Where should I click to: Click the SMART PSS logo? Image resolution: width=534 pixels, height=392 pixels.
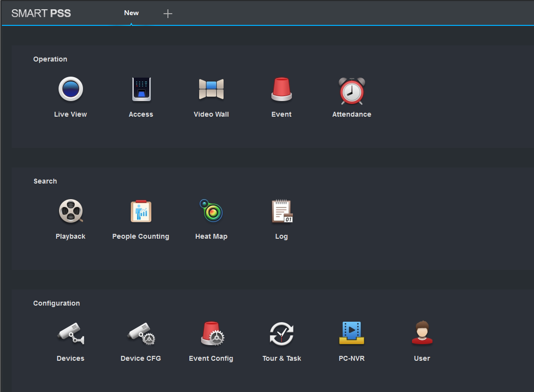[41, 13]
